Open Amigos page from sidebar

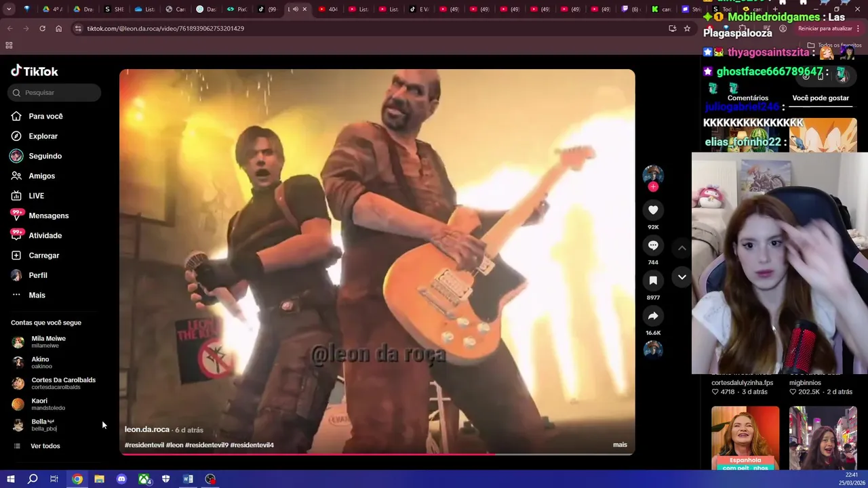[41, 176]
